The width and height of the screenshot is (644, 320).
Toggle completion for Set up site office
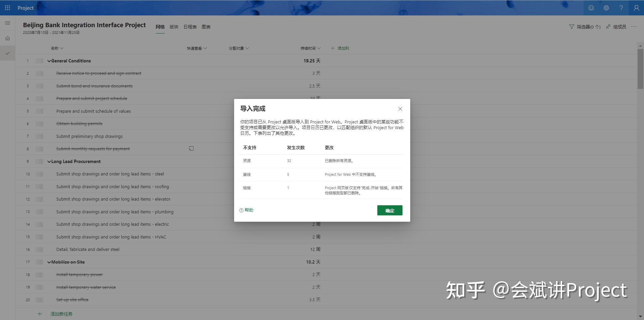click(x=40, y=300)
